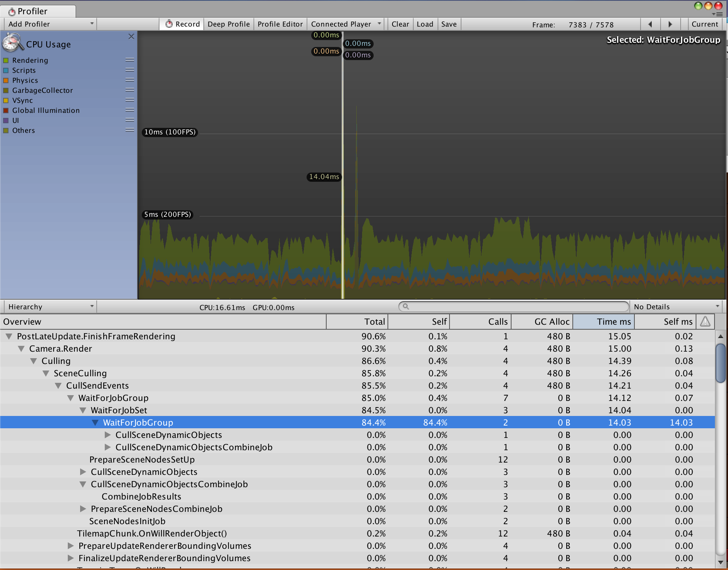Click the CPU Usage stopwatch icon
The height and width of the screenshot is (570, 728).
(x=13, y=43)
